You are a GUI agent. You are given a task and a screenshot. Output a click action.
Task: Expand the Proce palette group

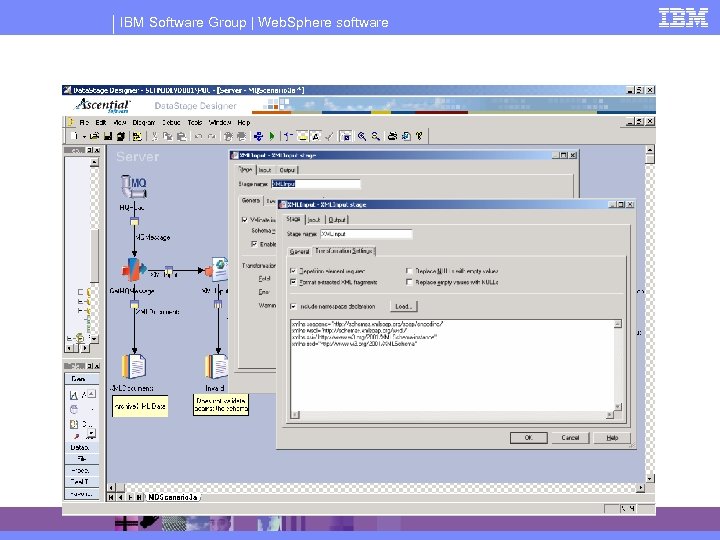[x=82, y=470]
